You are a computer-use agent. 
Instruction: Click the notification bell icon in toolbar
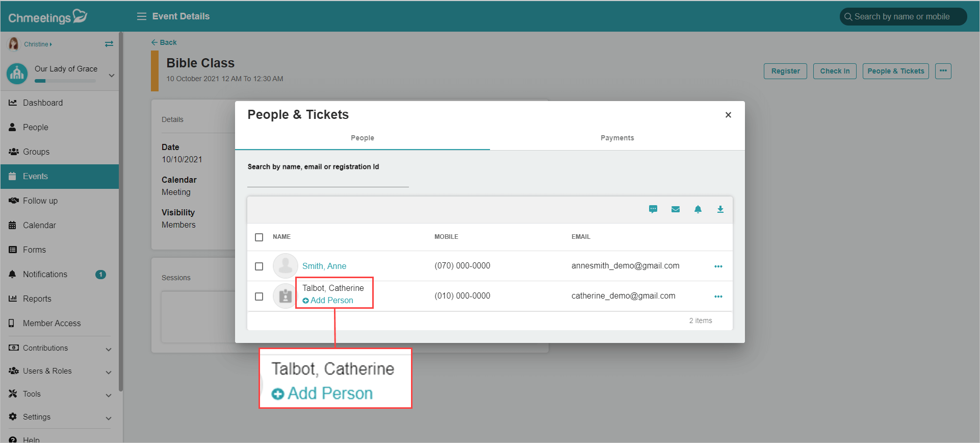click(698, 209)
